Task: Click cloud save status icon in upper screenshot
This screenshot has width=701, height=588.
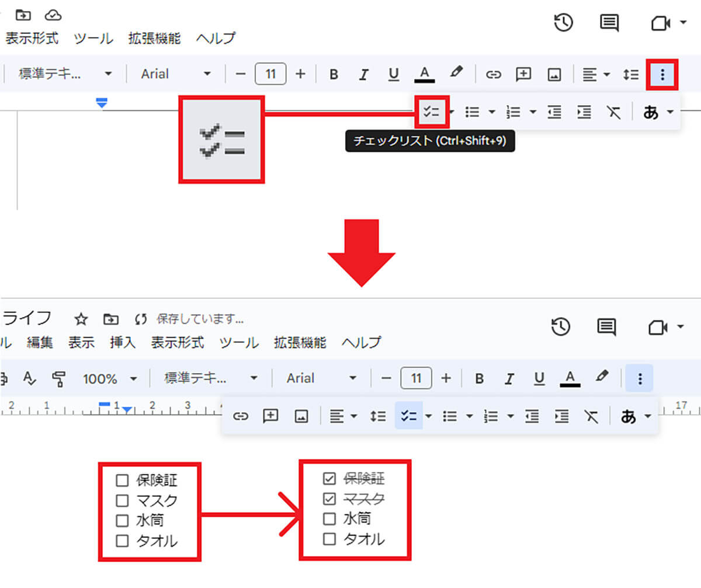Action: 53,14
